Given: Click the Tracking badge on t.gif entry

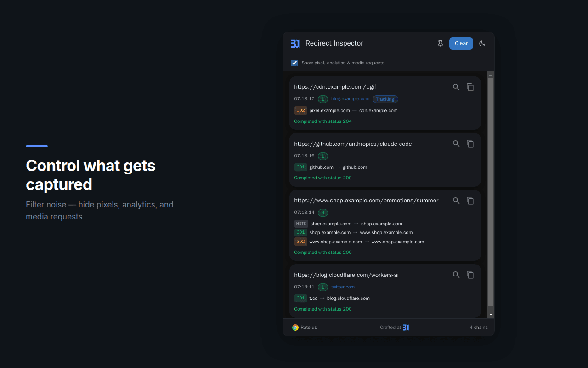Looking at the screenshot, I should pos(385,99).
